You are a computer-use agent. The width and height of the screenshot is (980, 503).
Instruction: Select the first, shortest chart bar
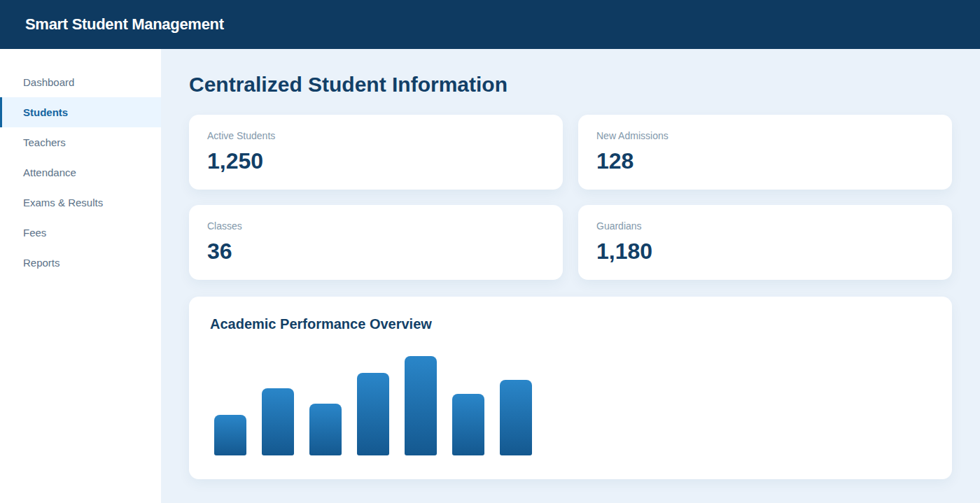tap(230, 435)
